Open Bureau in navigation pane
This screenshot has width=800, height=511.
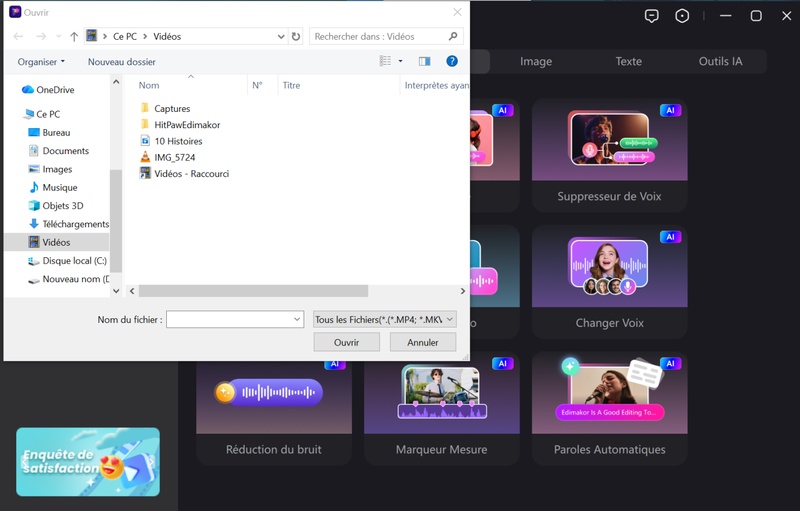click(x=49, y=133)
